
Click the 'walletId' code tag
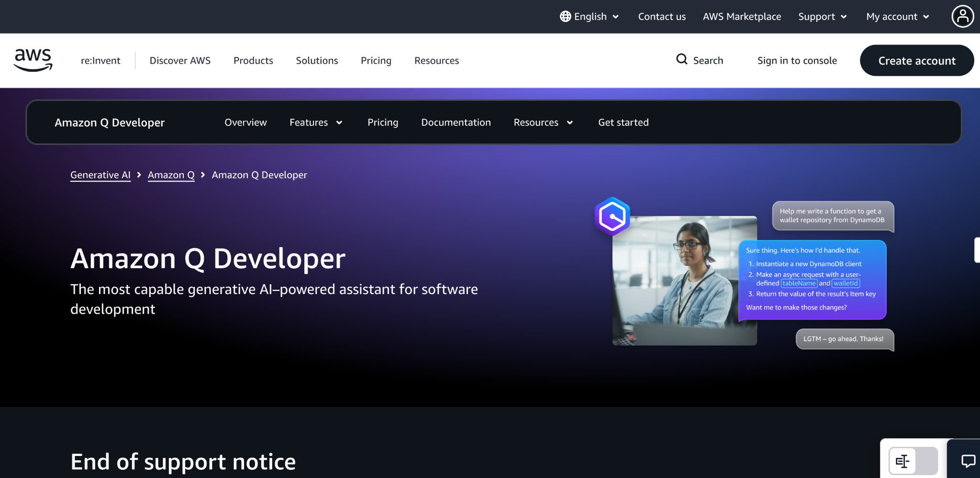(x=846, y=284)
